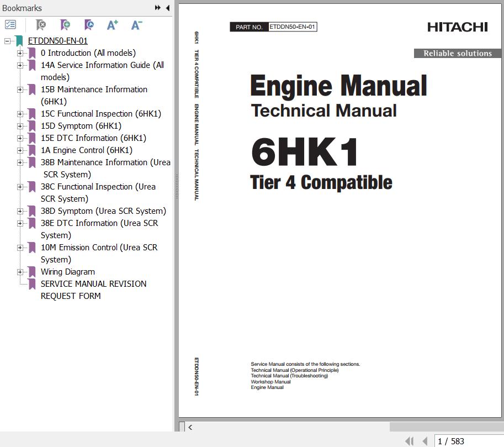Select '15C Functional Inspection (6HK1)' bookmark
The image size is (504, 447).
(x=100, y=114)
